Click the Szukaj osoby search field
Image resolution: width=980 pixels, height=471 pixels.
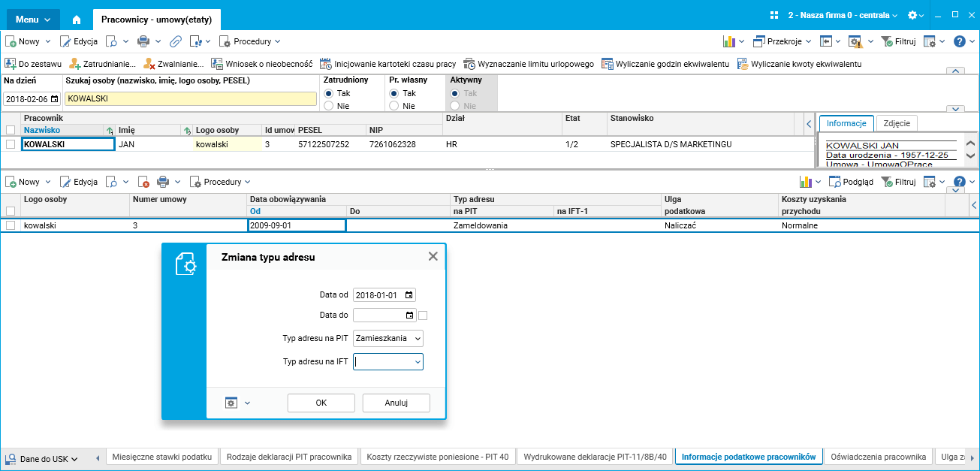(x=190, y=98)
